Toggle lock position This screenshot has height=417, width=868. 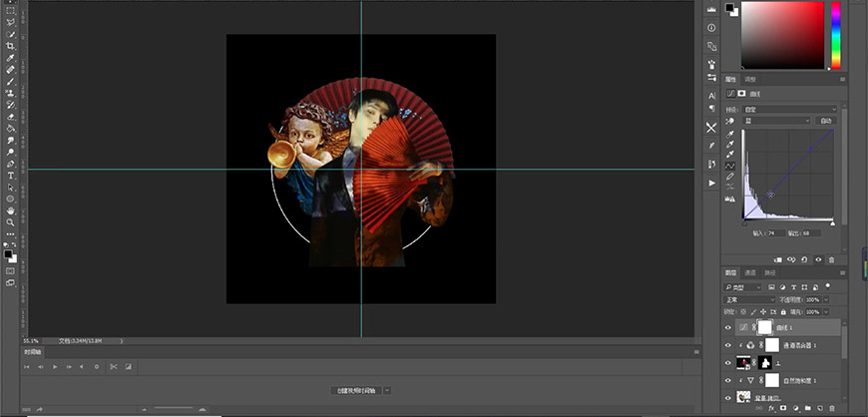click(x=763, y=312)
